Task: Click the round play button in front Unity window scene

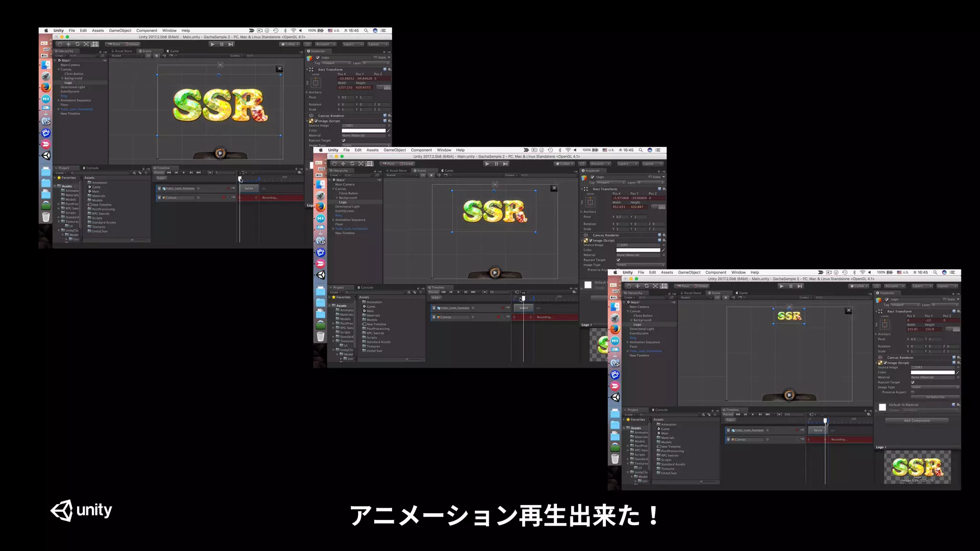Action: coord(789,395)
